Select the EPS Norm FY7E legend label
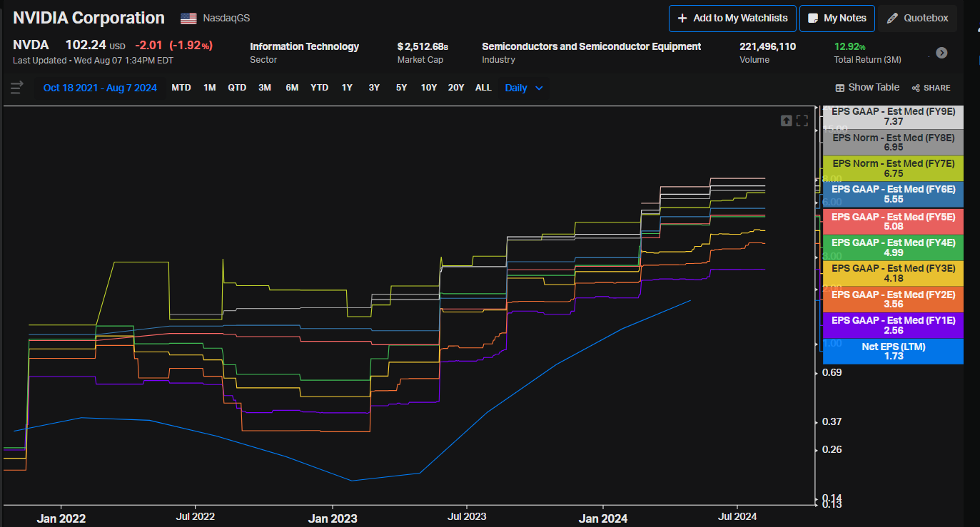This screenshot has width=980, height=527. click(x=893, y=168)
